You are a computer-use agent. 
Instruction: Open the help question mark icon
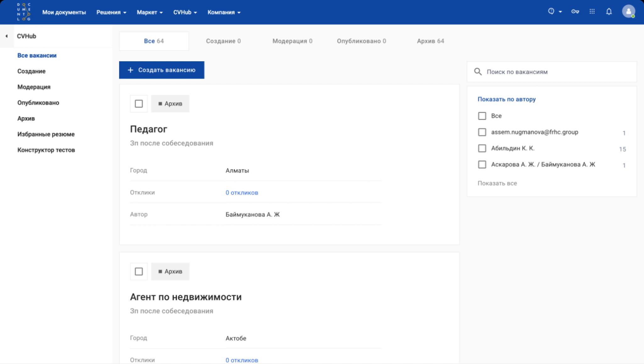coord(551,11)
